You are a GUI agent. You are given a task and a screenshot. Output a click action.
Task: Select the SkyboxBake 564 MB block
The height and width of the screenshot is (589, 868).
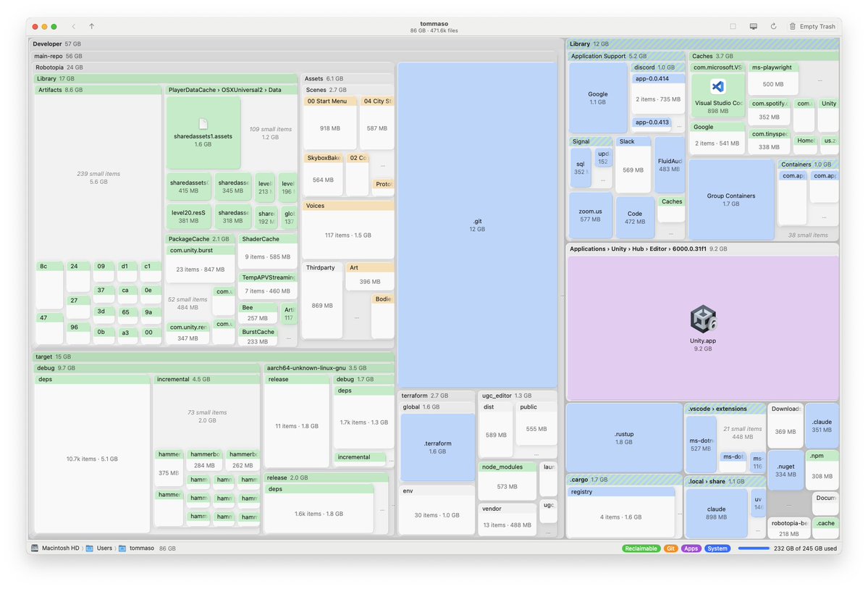(x=323, y=174)
